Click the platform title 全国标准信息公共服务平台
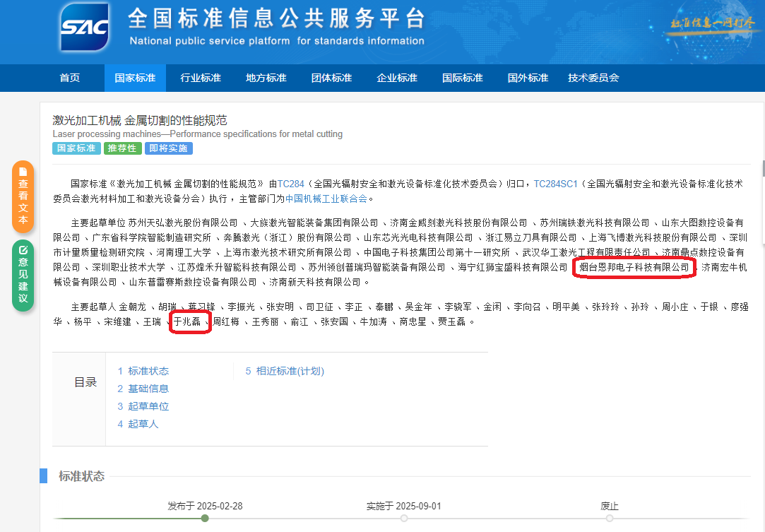 [x=277, y=19]
